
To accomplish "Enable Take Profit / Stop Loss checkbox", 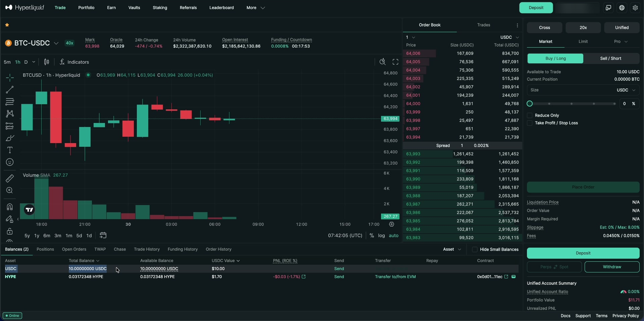I will [x=530, y=123].
